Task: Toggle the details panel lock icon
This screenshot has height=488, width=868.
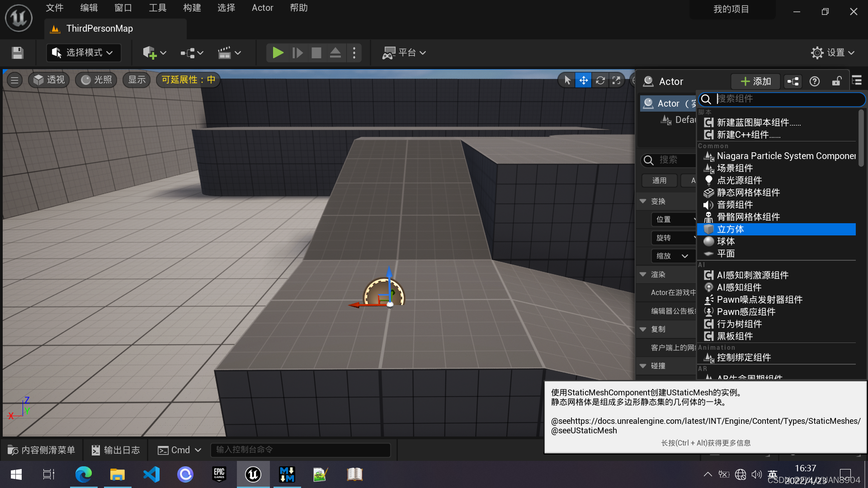Action: point(836,81)
